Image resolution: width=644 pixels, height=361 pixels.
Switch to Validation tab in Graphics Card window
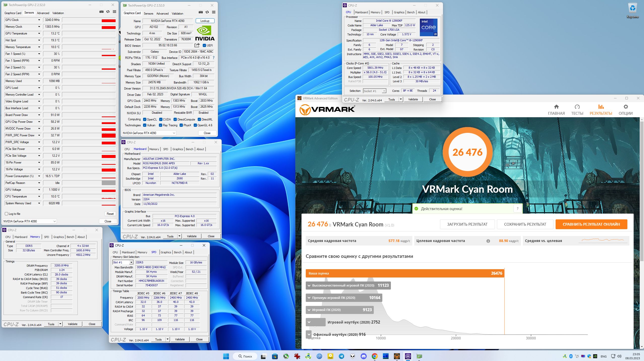(177, 14)
